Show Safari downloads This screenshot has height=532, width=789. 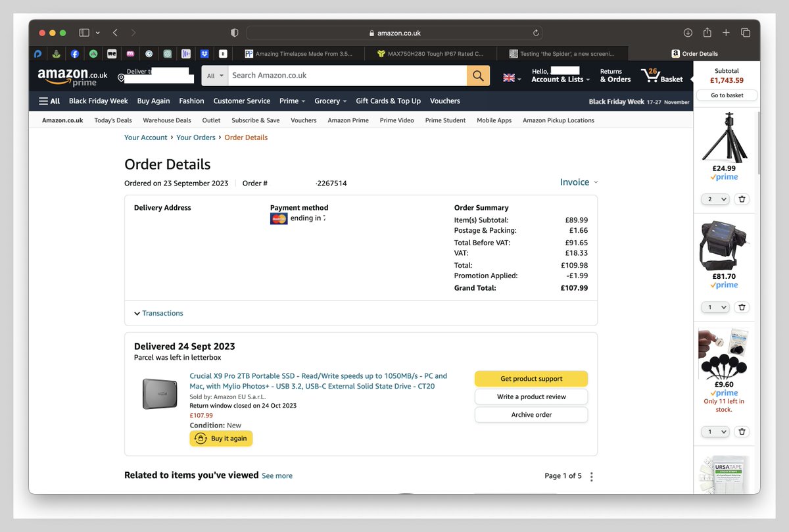click(x=688, y=32)
